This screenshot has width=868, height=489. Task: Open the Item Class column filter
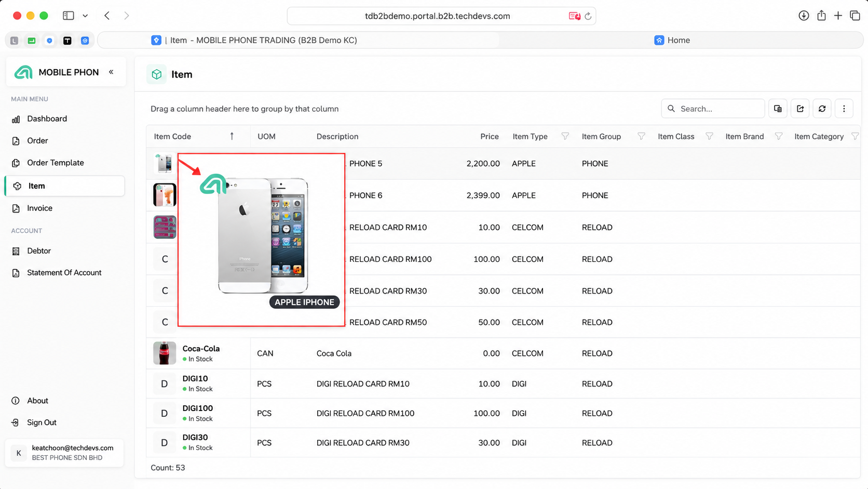(709, 136)
